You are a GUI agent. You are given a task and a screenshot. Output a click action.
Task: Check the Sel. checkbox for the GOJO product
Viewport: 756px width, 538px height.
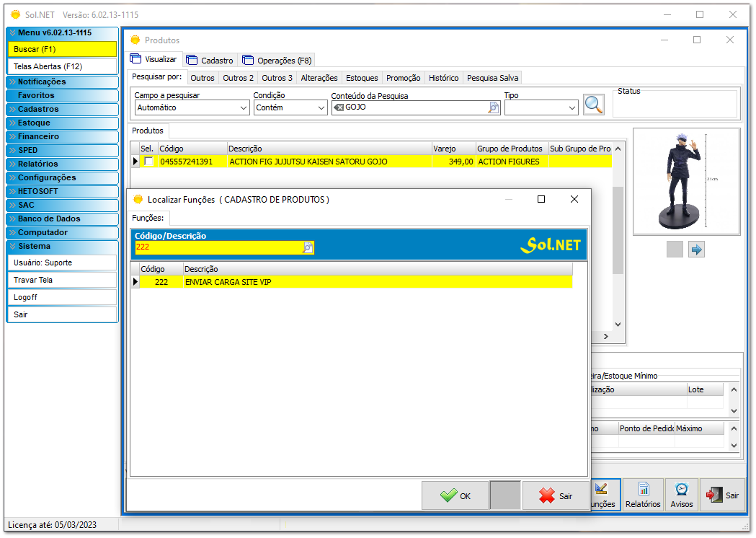click(150, 162)
